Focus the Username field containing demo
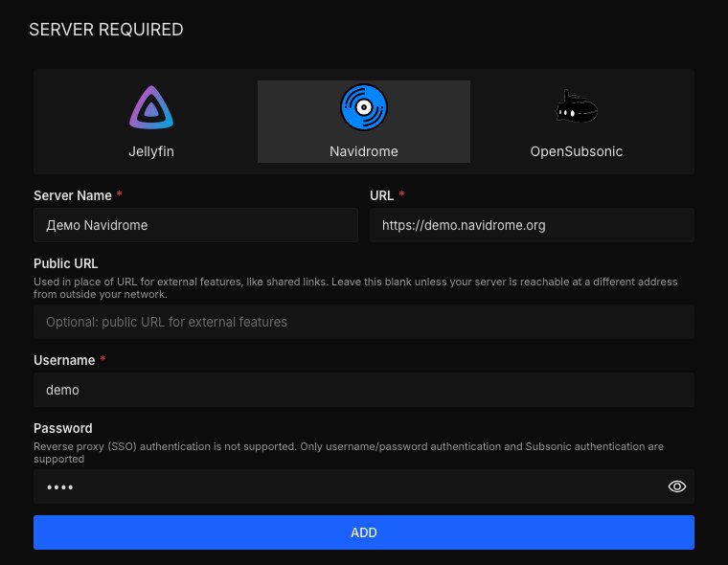 coord(364,390)
